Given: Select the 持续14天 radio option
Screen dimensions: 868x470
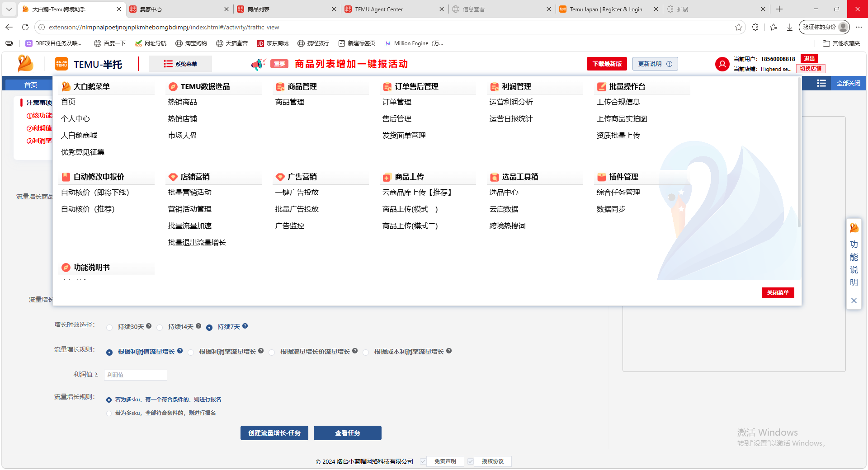Looking at the screenshot, I should (x=160, y=328).
